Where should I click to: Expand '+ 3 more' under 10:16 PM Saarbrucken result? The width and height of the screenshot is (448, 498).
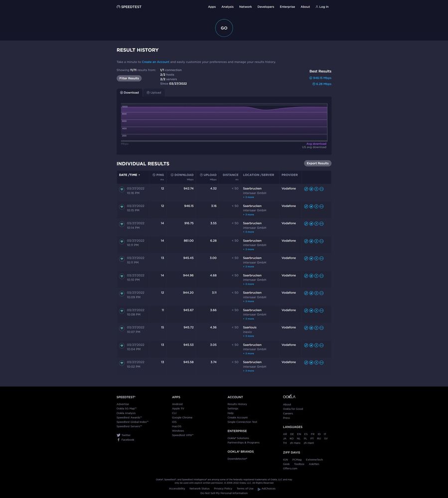click(x=248, y=197)
